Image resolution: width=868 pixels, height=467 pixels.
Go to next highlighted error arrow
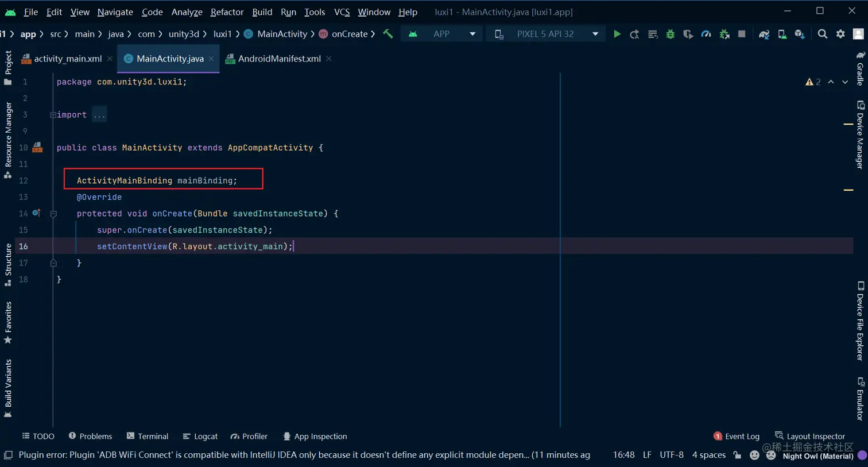(845, 82)
